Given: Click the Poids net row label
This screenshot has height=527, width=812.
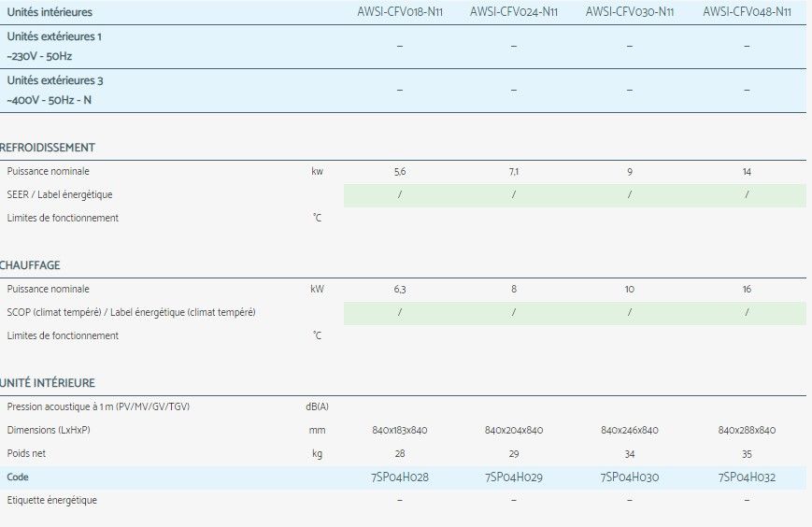Looking at the screenshot, I should [26, 453].
